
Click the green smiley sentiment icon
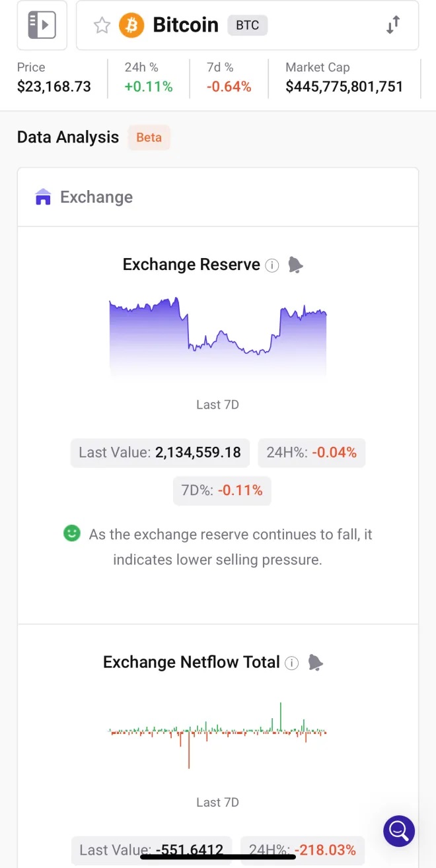[x=71, y=533]
